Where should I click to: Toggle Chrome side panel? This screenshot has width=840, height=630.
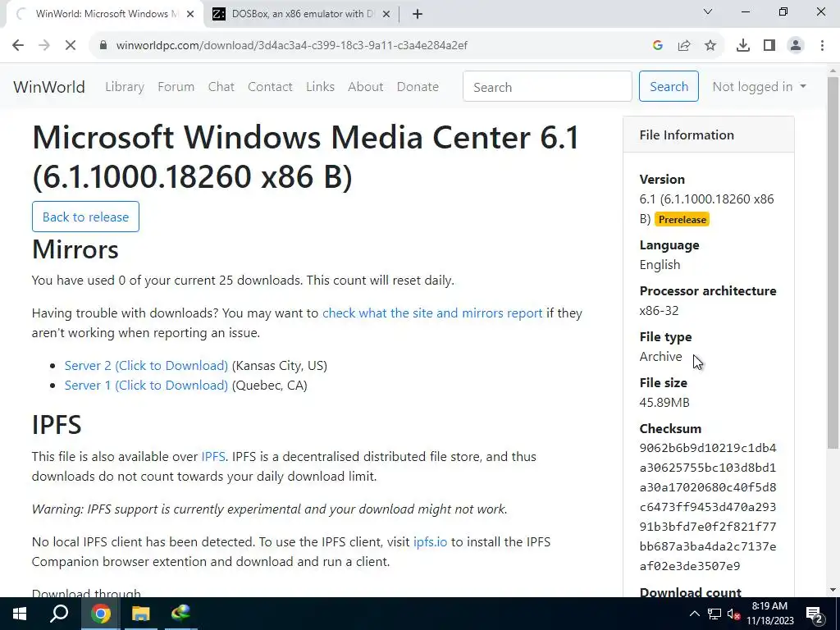pos(769,46)
